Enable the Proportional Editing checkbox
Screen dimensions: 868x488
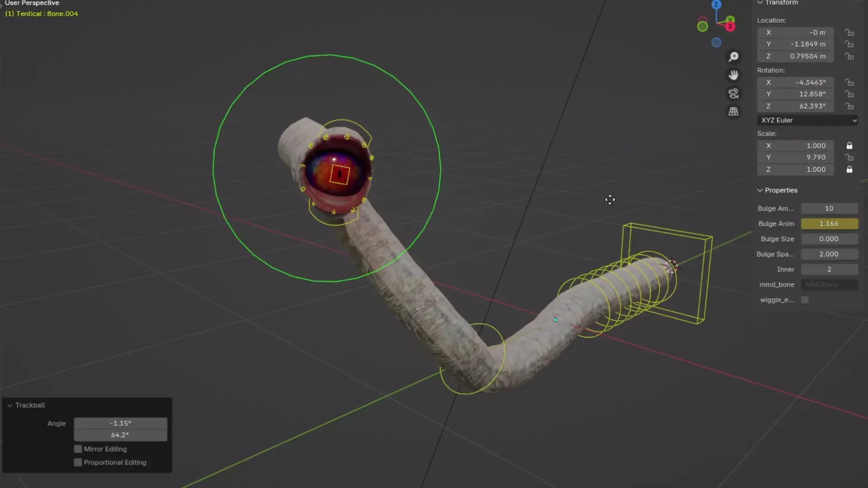[x=78, y=462]
